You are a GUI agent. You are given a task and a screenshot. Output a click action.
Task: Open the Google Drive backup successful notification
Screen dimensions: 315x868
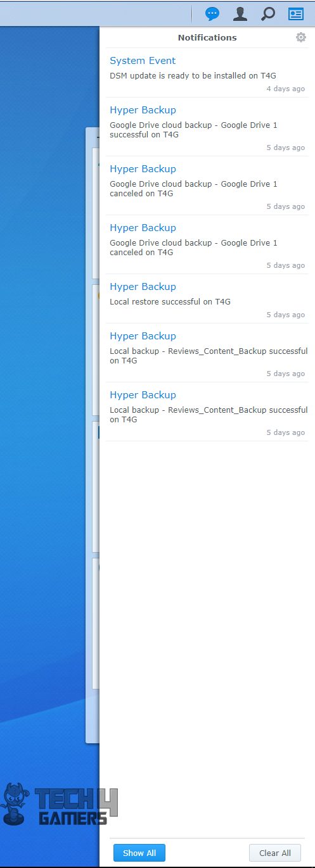[x=207, y=127]
